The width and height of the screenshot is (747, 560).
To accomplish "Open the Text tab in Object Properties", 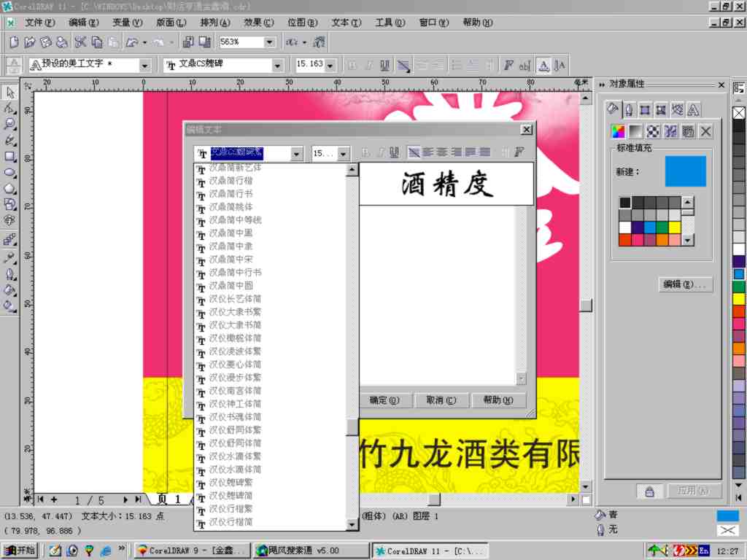I will [x=694, y=110].
